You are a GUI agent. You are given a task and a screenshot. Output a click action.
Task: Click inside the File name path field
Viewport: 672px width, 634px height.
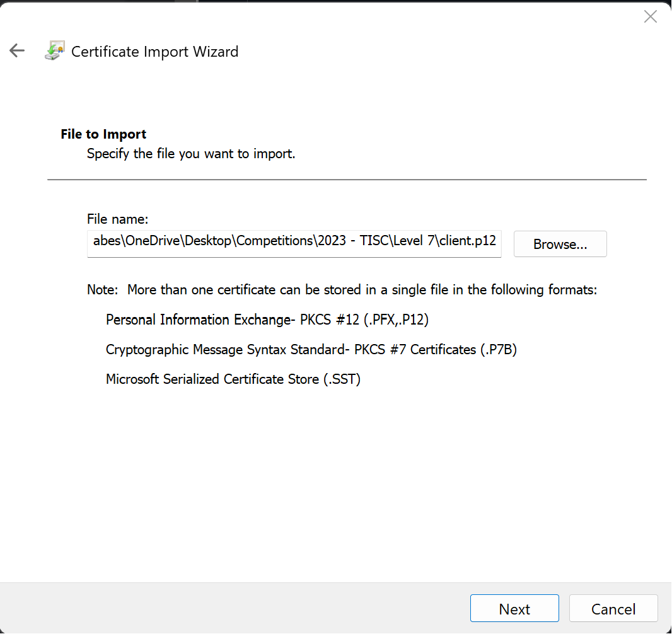(294, 244)
